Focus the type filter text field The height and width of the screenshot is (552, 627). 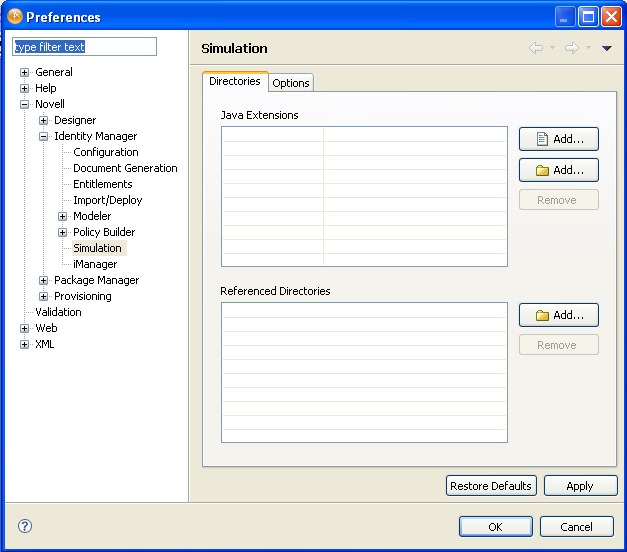(x=84, y=47)
